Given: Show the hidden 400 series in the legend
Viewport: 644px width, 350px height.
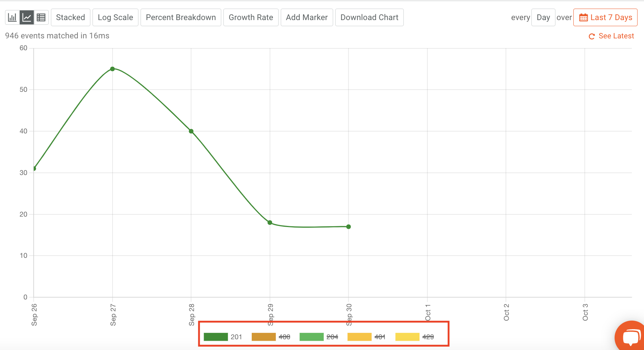Looking at the screenshot, I should point(284,337).
